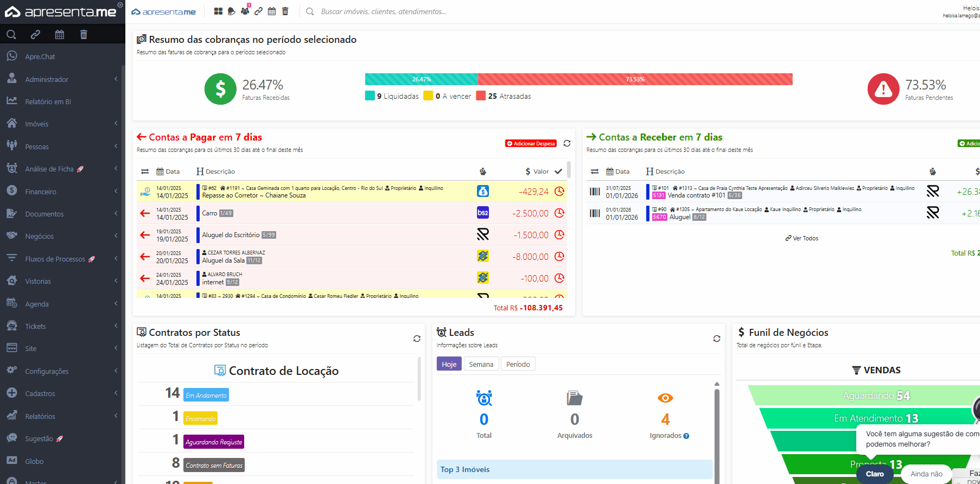This screenshot has width=980, height=484.
Task: Click the clock icon on the -429,24 row
Action: [559, 191]
